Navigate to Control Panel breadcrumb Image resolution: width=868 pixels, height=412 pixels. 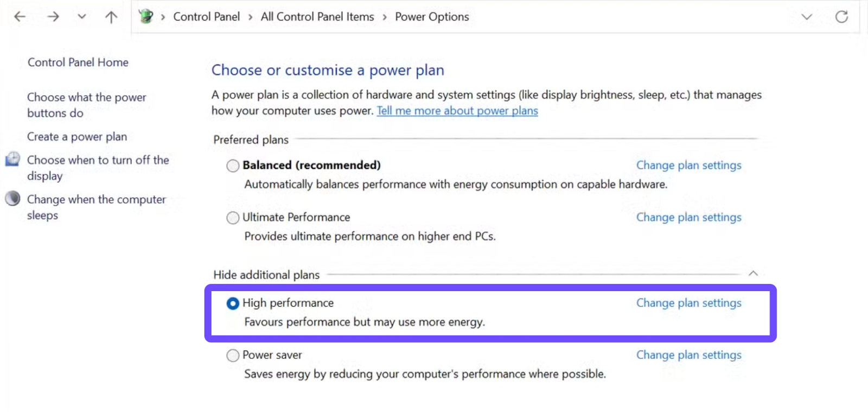click(206, 17)
